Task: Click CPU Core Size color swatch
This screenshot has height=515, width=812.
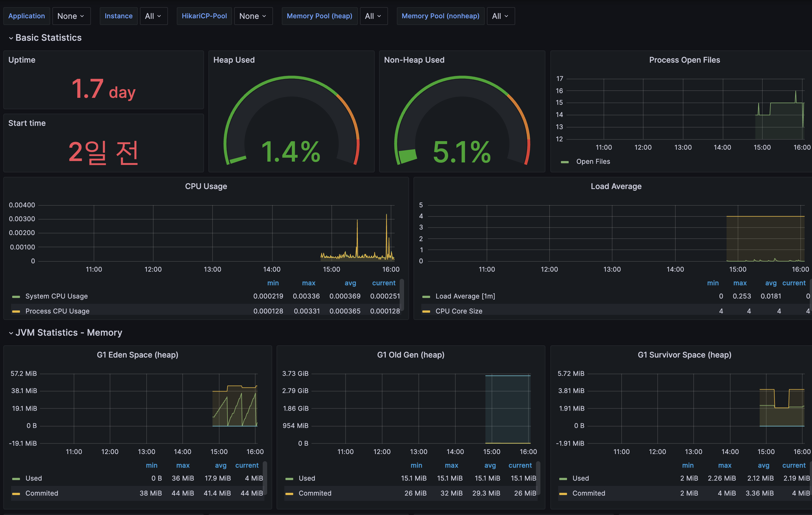Action: [x=426, y=311]
